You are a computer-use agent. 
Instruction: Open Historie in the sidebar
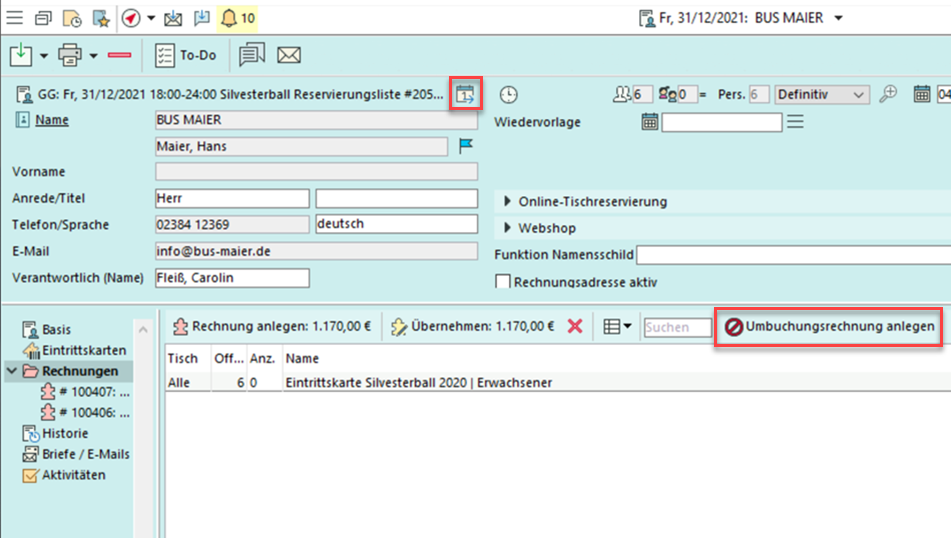[64, 433]
